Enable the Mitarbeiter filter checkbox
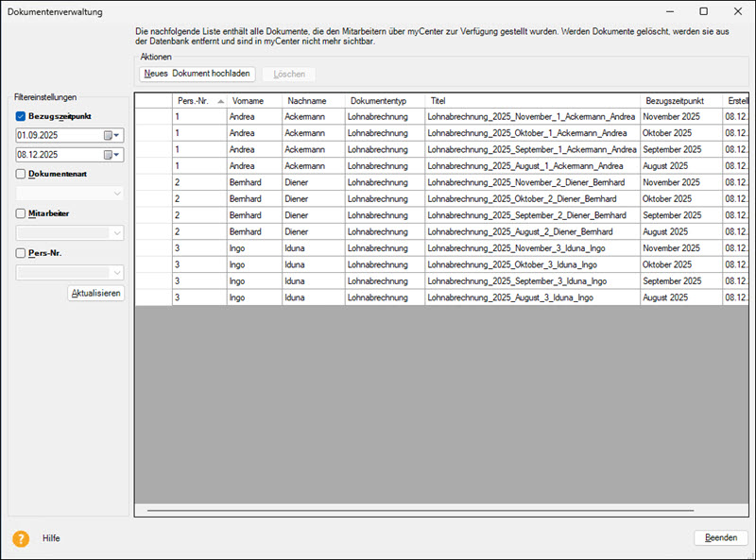 [x=21, y=213]
